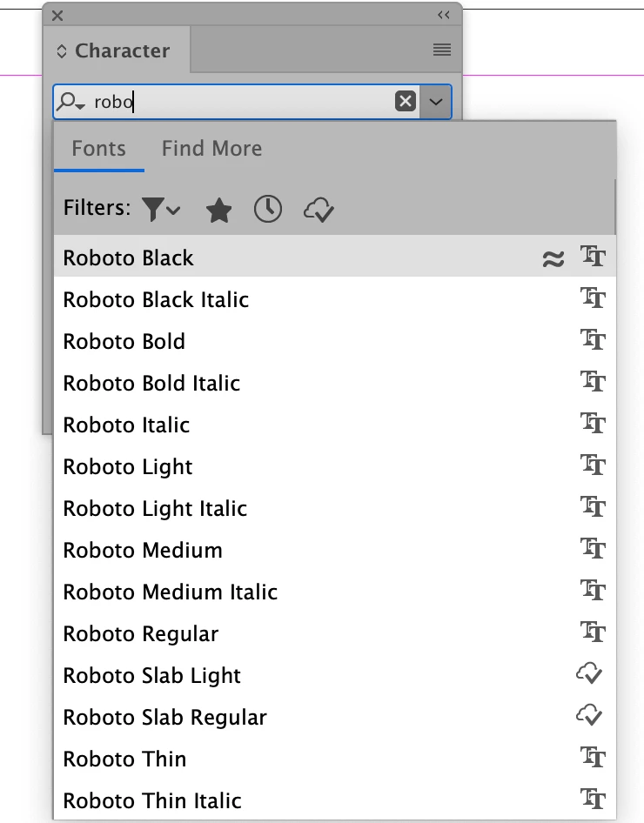Screen dimensions: 644x823
Task: Click TrueType icon for Roboto Black
Action: click(x=593, y=256)
